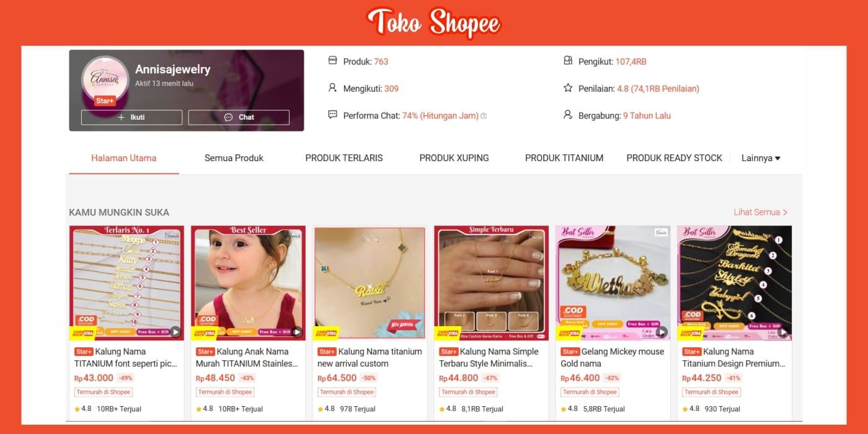Viewport: 868px width, 434px height.
Task: Expand the Lainnya dropdown menu
Action: click(761, 158)
